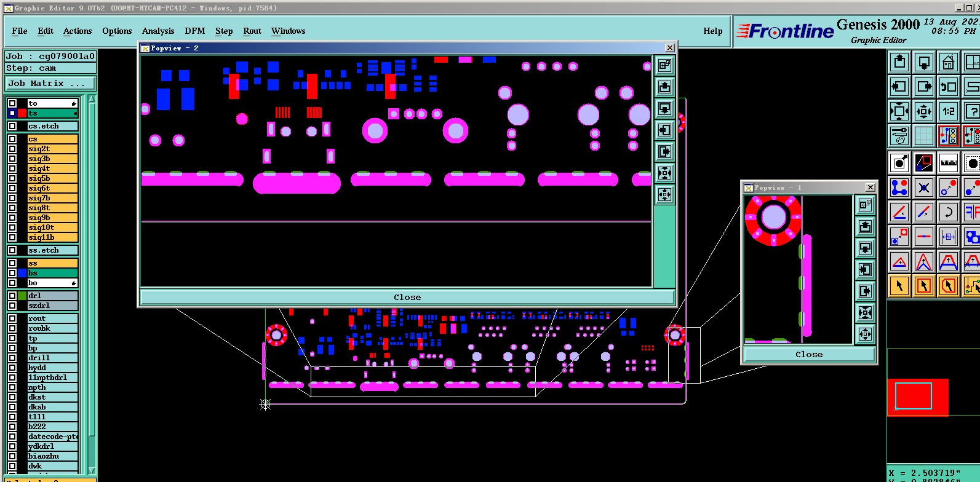Click the 1:2 zoom ratio icon

pyautogui.click(x=948, y=111)
